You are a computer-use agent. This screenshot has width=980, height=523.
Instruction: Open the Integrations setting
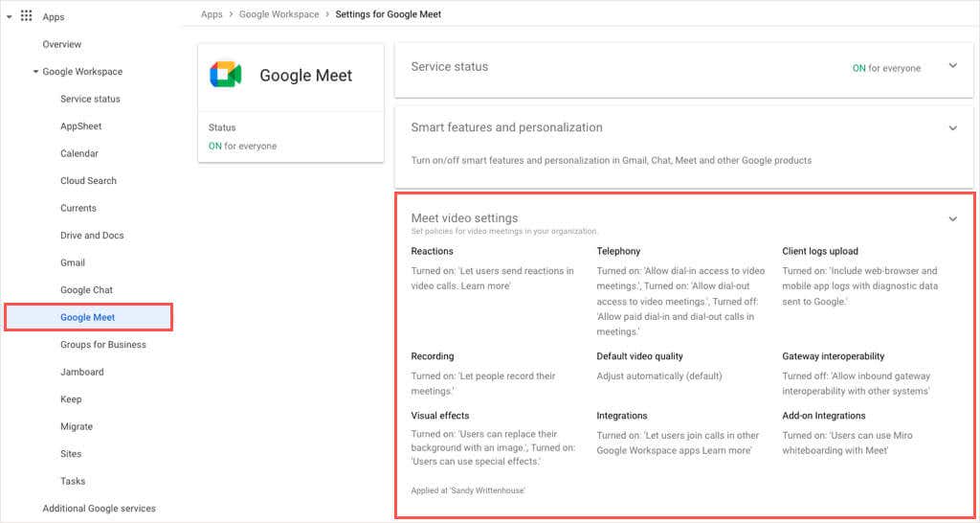621,416
